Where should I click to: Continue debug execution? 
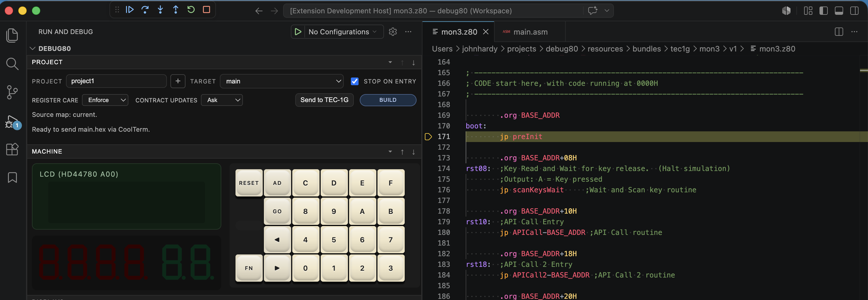pyautogui.click(x=130, y=10)
